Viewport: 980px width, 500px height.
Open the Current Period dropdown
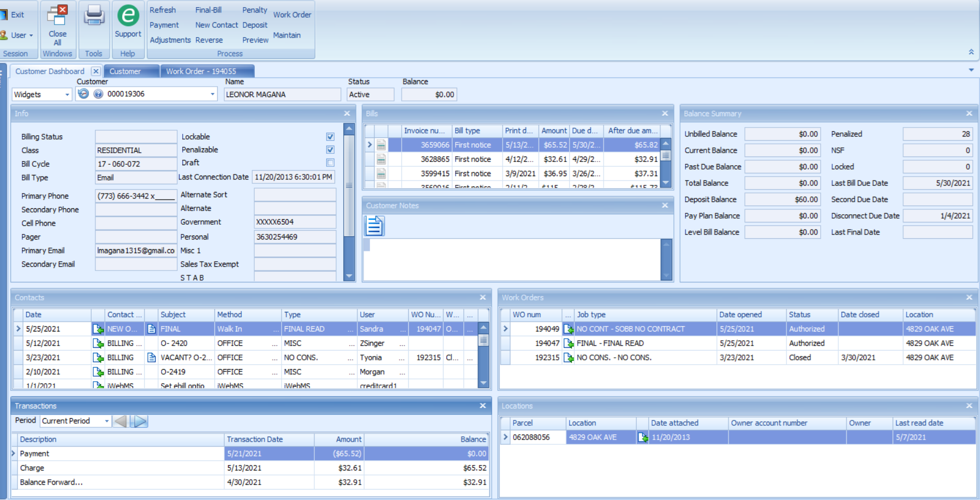tap(107, 420)
